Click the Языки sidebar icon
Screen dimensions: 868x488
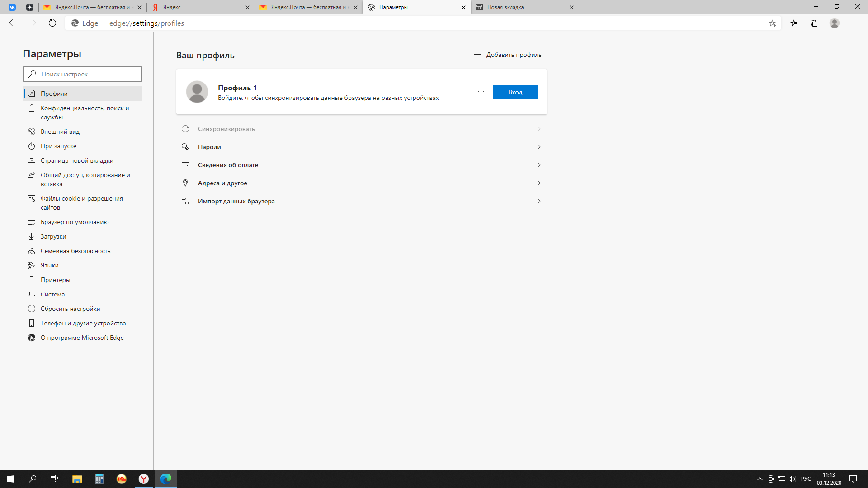[x=31, y=264]
